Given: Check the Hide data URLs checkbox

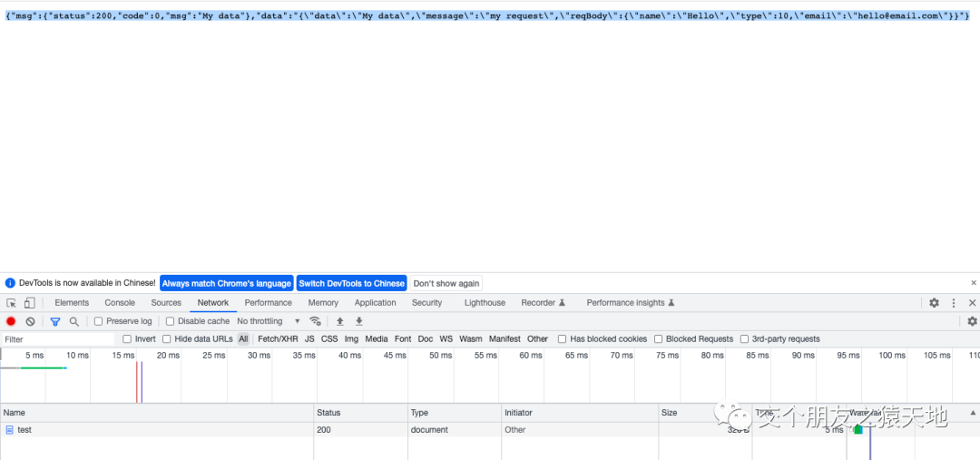Looking at the screenshot, I should click(x=166, y=338).
